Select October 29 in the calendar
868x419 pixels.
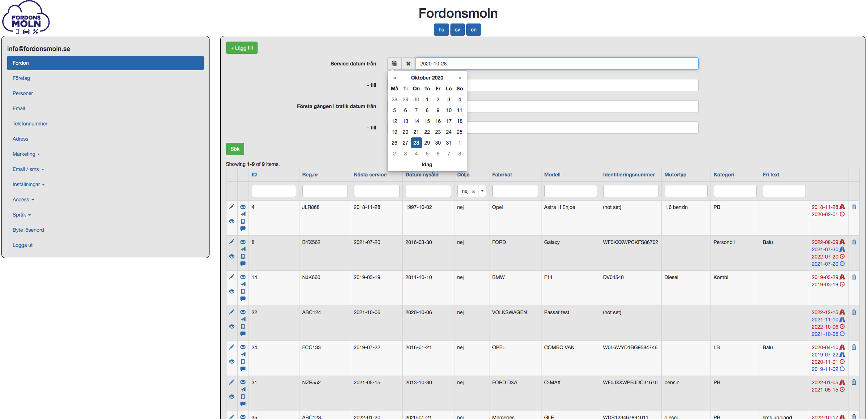(x=427, y=143)
